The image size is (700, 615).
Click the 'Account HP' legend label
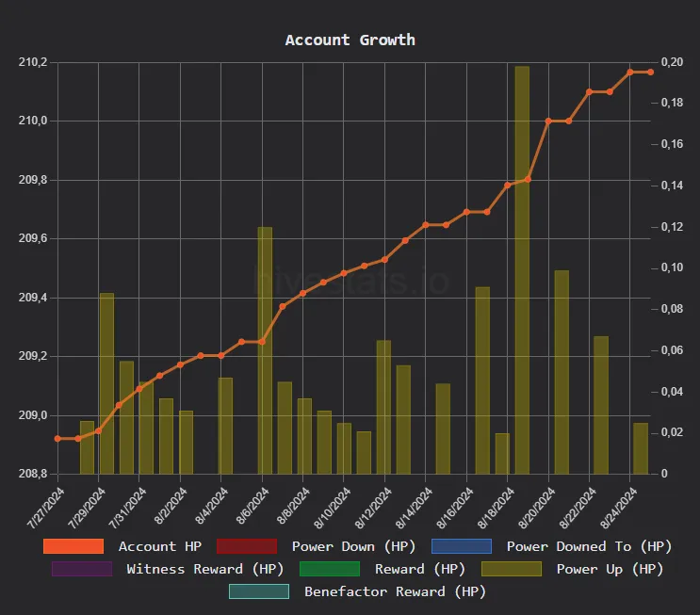pyautogui.click(x=160, y=546)
